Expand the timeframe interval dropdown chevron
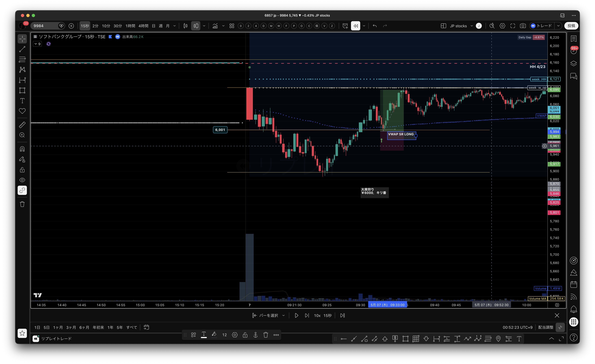This screenshot has height=364, width=595. (x=174, y=26)
